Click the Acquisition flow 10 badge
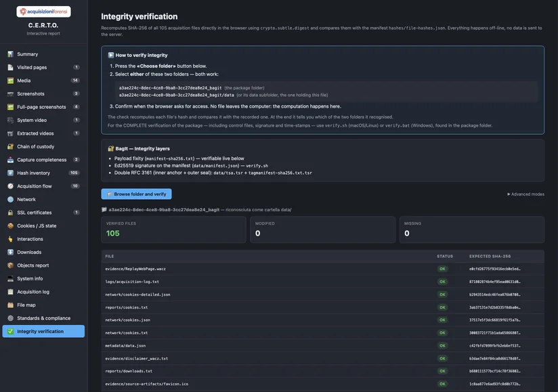 coord(75,186)
